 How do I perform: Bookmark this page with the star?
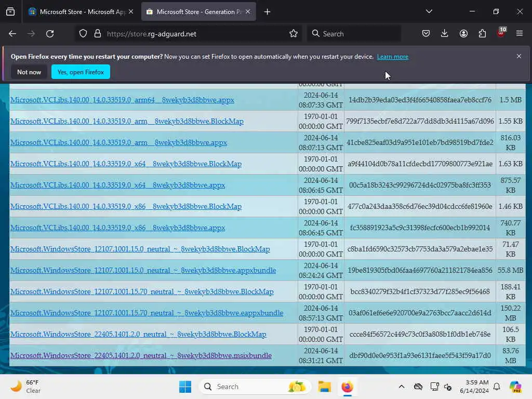(294, 34)
